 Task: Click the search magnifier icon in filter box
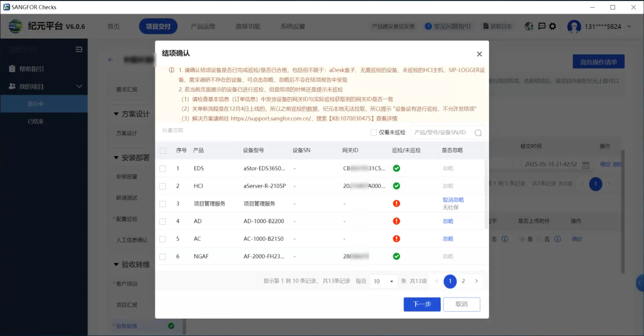tap(478, 133)
